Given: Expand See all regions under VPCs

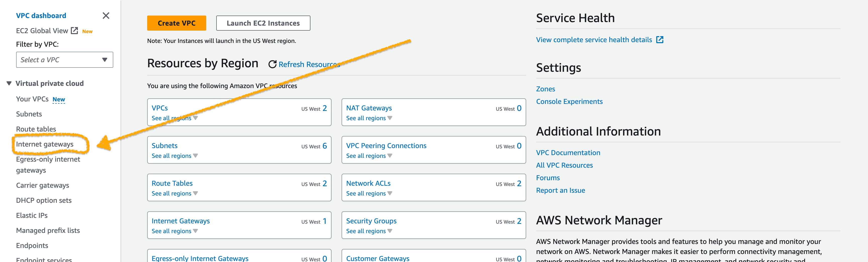Looking at the screenshot, I should [174, 118].
